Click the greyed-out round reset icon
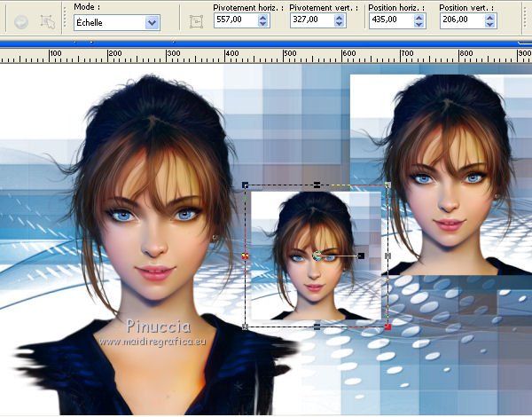This screenshot has height=417, width=532. [x=21, y=22]
